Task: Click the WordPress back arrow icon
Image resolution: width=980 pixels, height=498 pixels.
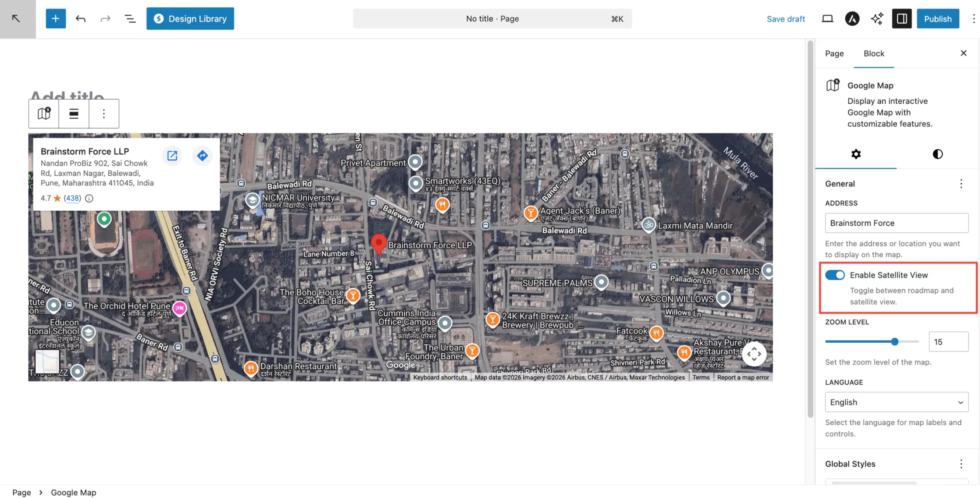Action: click(x=16, y=18)
